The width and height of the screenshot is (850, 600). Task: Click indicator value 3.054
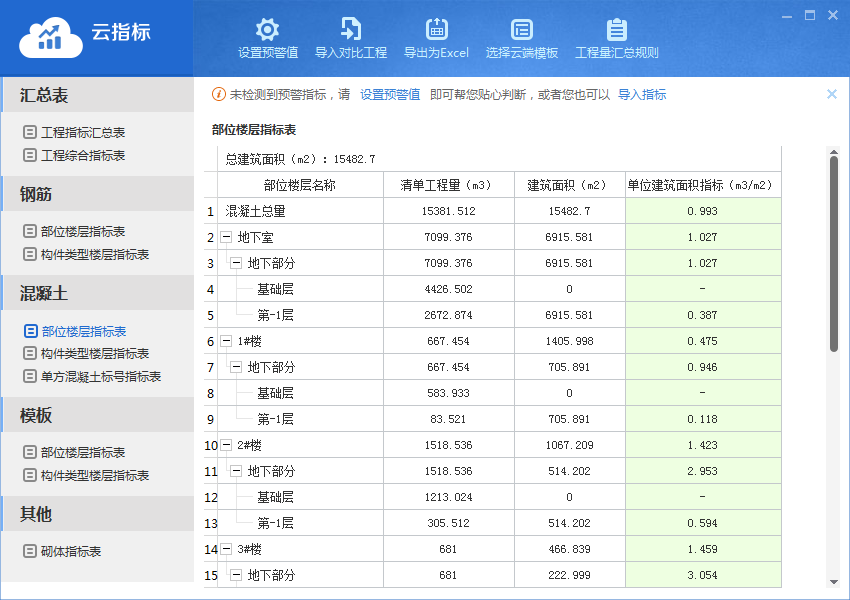click(703, 575)
